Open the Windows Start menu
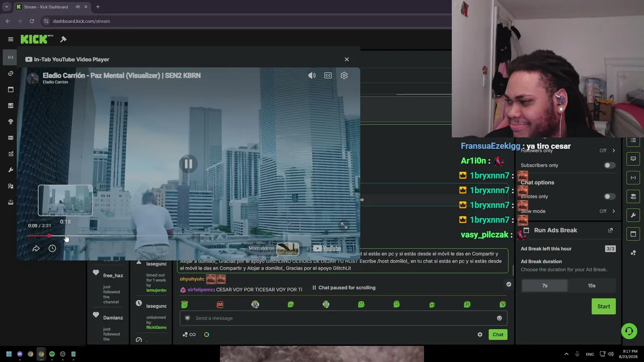 click(x=9, y=354)
